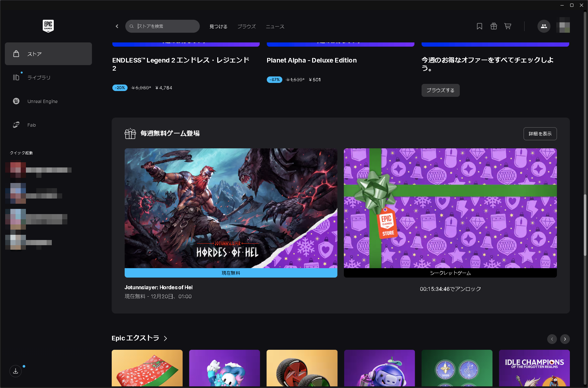The width and height of the screenshot is (588, 388).
Task: Click the unlock countdown timer text
Action: [x=450, y=289]
